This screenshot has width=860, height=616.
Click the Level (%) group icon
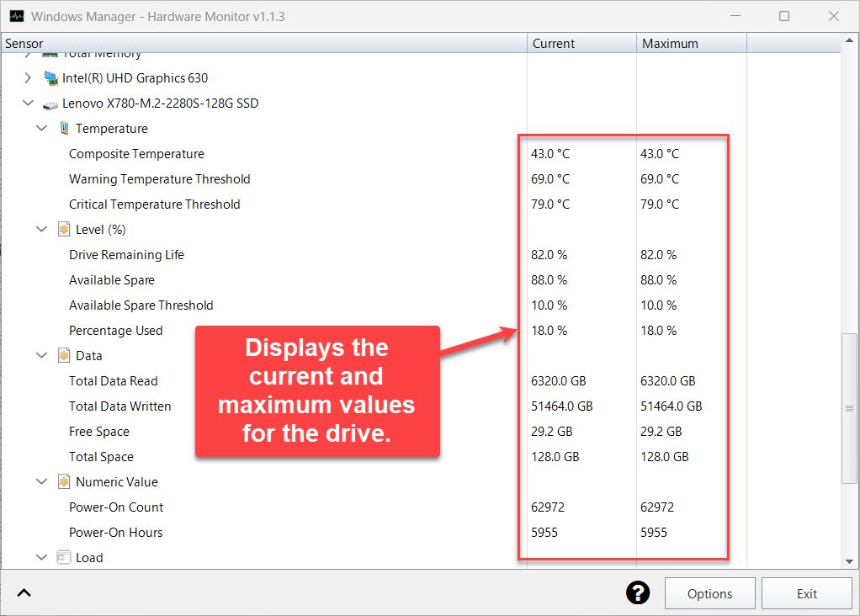64,229
